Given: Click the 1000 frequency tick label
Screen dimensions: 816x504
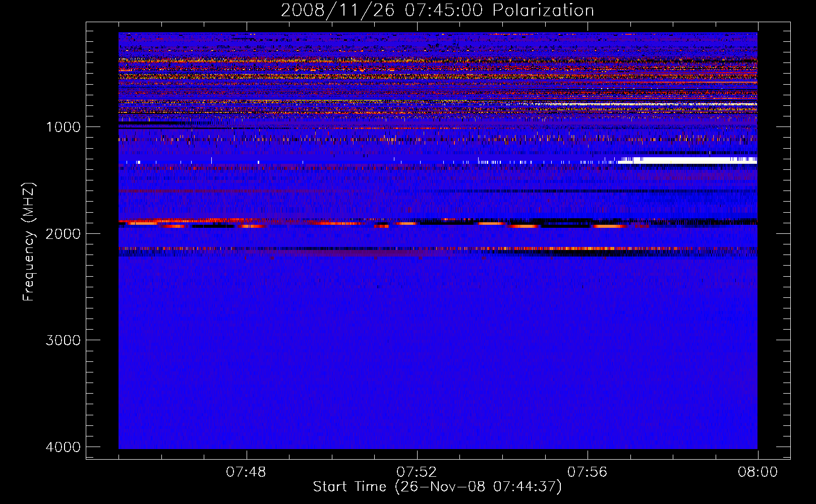Looking at the screenshot, I should click(63, 127).
